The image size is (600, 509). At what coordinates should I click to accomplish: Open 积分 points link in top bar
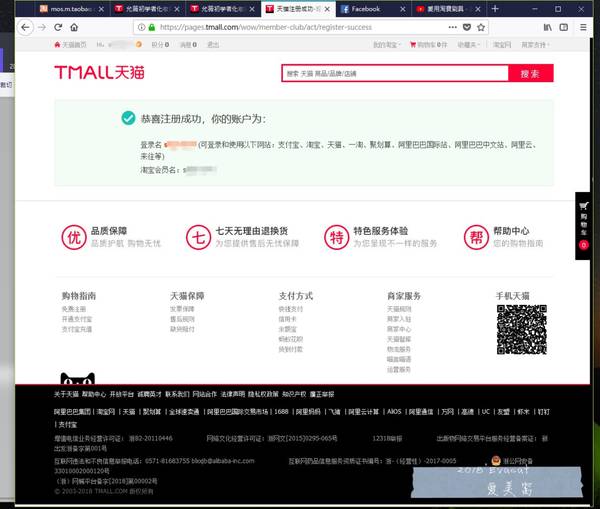(160, 45)
